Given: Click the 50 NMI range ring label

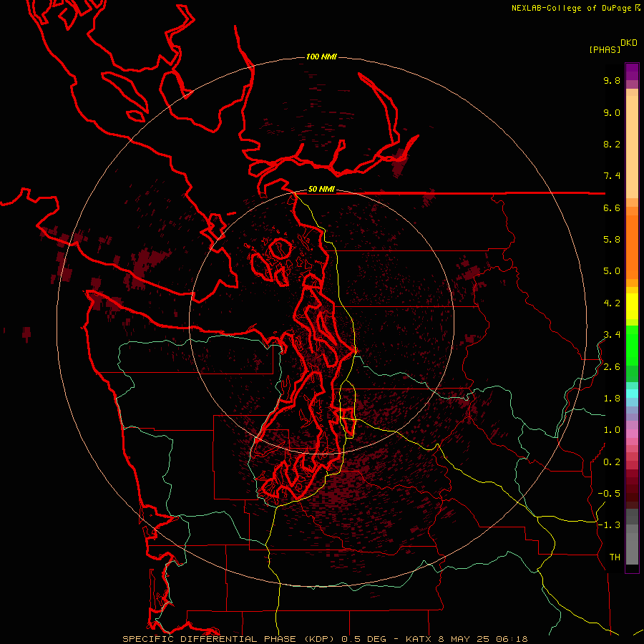Looking at the screenshot, I should pos(321,189).
